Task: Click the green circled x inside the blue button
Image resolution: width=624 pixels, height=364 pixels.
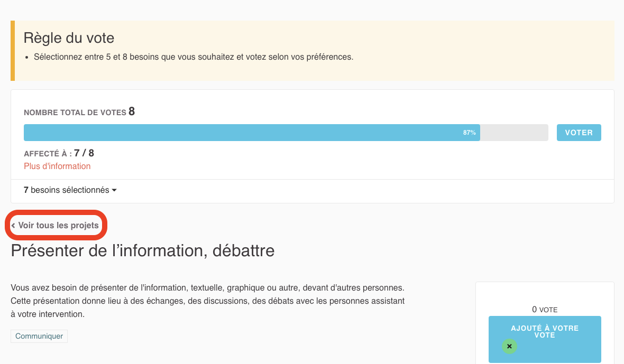Action: [x=509, y=346]
